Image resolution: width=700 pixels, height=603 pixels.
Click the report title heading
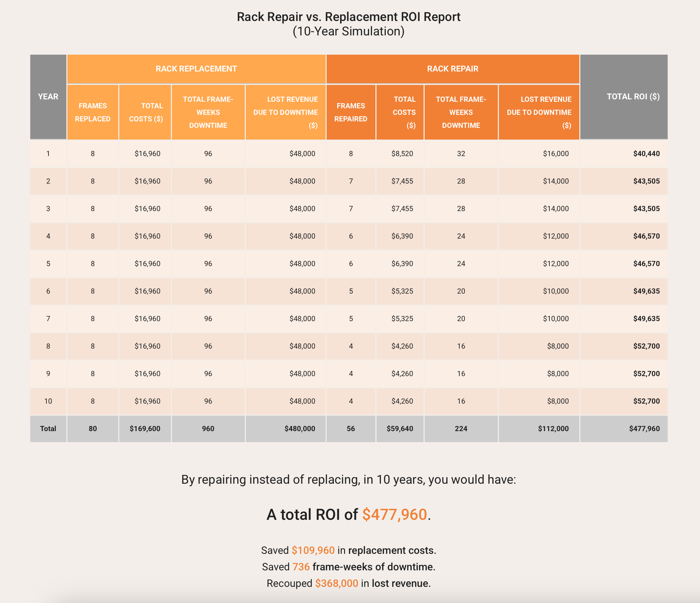point(348,17)
